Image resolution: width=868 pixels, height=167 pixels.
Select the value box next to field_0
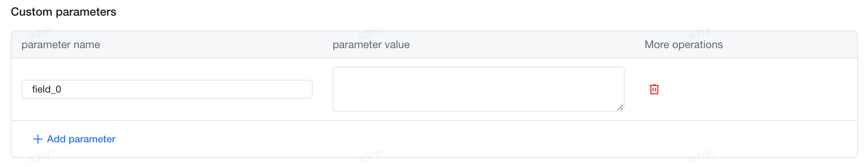click(x=479, y=89)
